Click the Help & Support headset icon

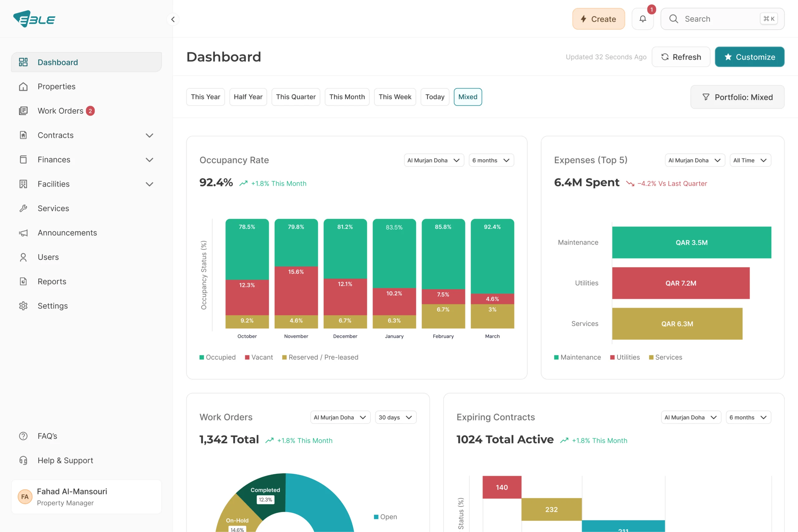point(23,460)
